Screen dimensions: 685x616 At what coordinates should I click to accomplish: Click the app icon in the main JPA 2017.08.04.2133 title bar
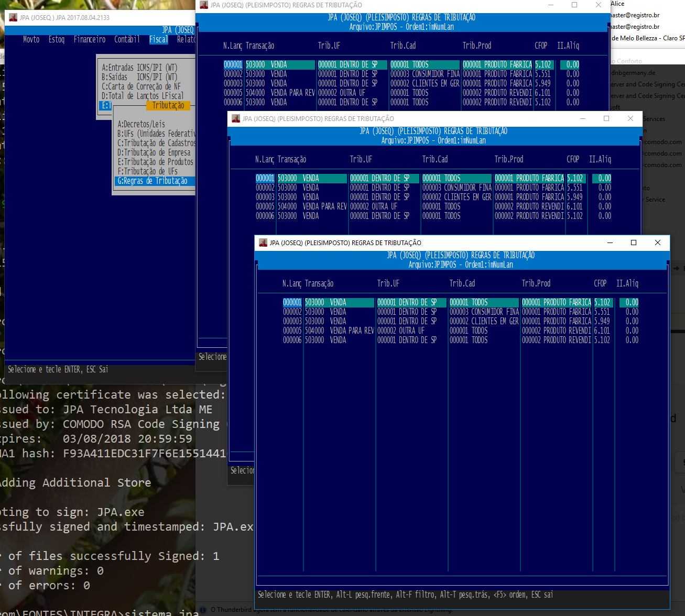[x=13, y=17]
